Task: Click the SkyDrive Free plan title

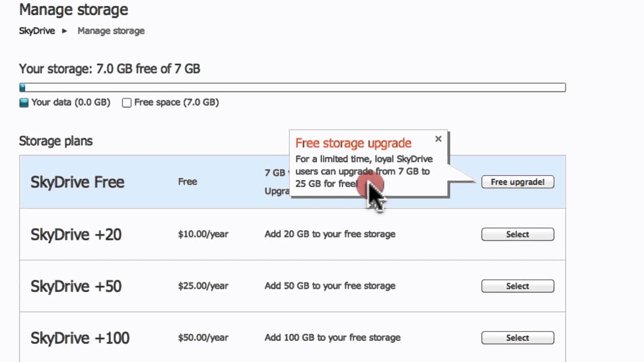Action: click(x=77, y=182)
